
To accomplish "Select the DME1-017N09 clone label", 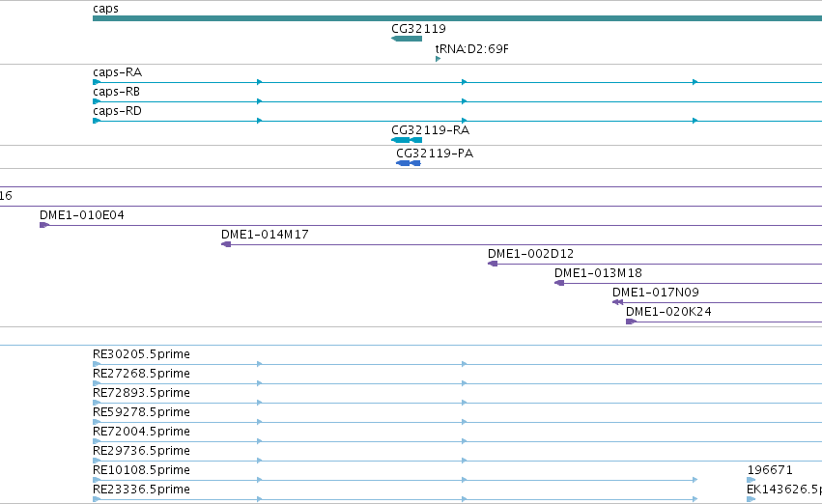I will (x=656, y=293).
